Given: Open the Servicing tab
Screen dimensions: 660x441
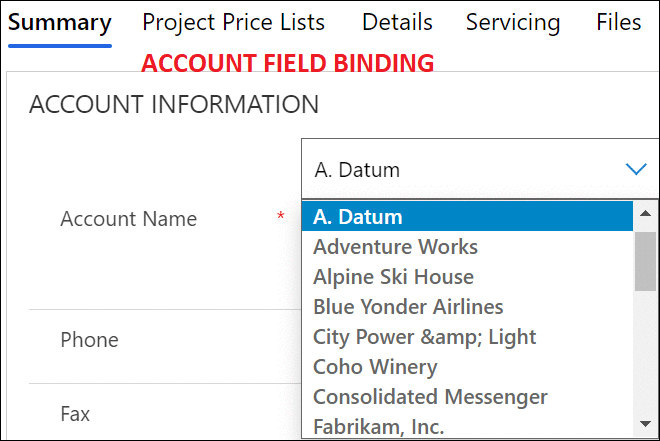Looking at the screenshot, I should pyautogui.click(x=513, y=23).
